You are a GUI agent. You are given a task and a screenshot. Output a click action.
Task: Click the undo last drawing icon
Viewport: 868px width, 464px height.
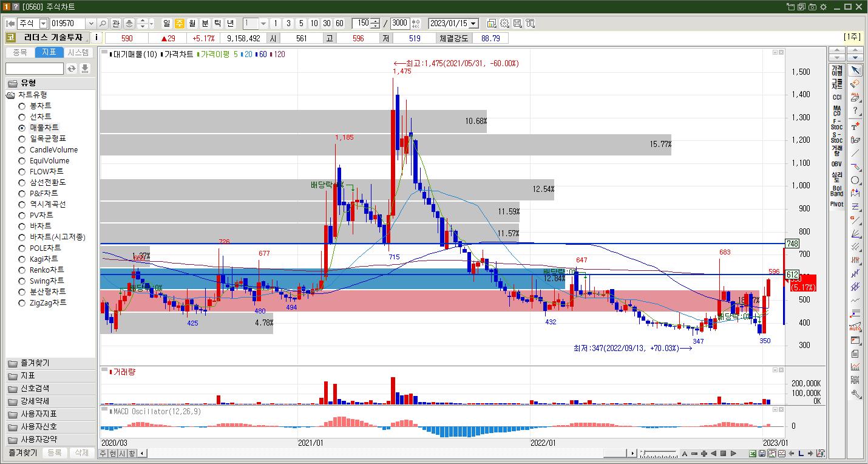click(855, 84)
